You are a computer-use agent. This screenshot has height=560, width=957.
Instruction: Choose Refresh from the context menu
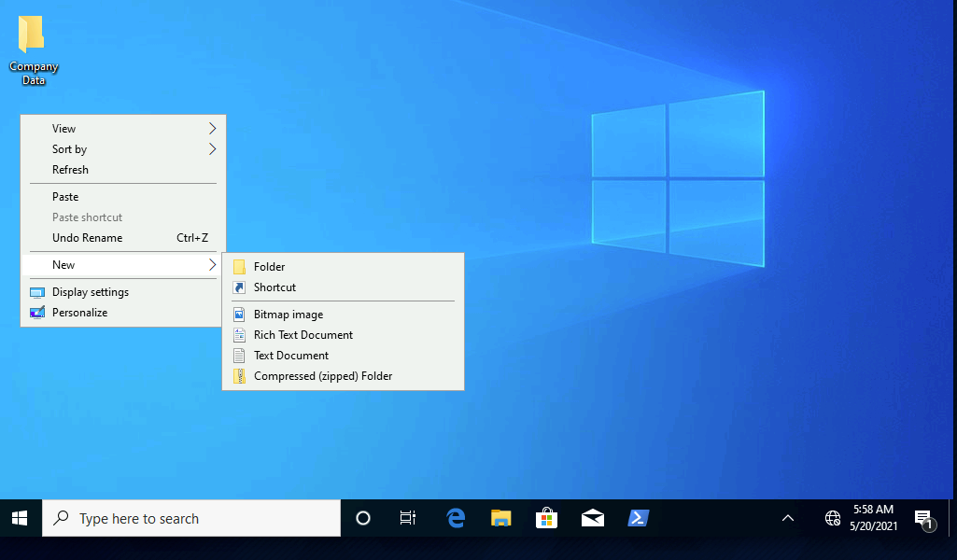coord(71,170)
